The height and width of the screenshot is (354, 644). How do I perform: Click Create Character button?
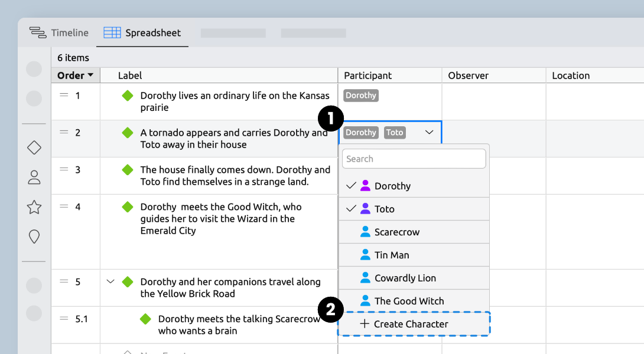[x=414, y=324]
